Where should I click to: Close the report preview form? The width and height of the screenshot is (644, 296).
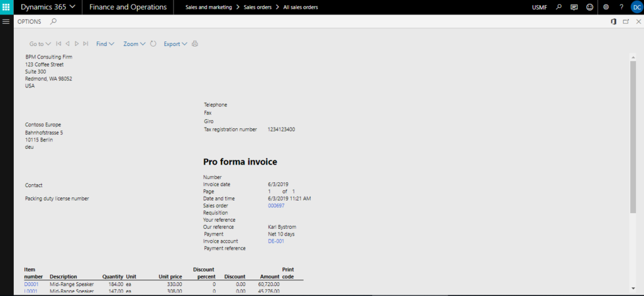click(639, 22)
